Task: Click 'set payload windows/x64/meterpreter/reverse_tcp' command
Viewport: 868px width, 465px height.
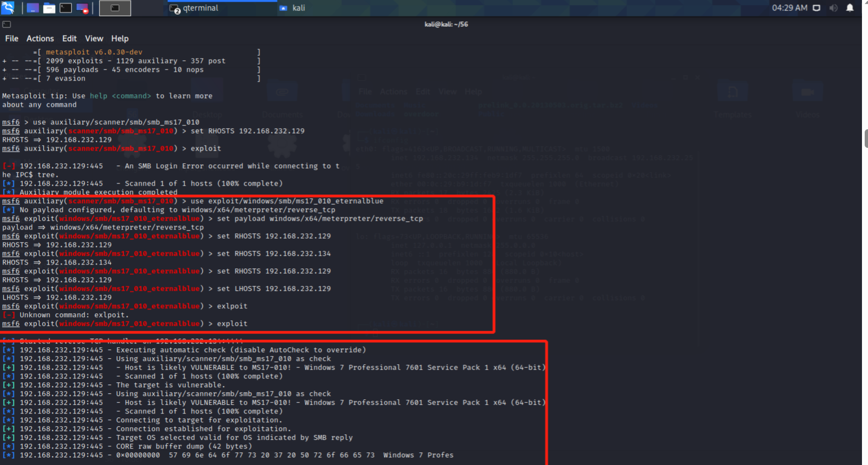Action: 320,219
